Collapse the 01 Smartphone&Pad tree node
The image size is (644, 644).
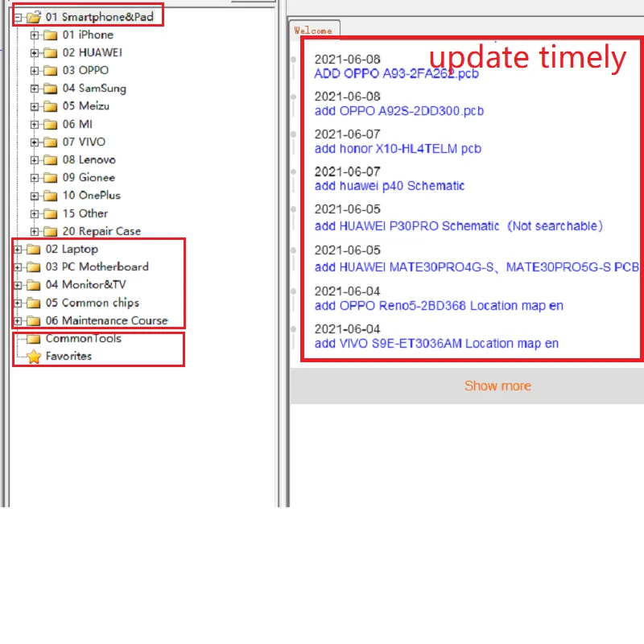pyautogui.click(x=18, y=18)
